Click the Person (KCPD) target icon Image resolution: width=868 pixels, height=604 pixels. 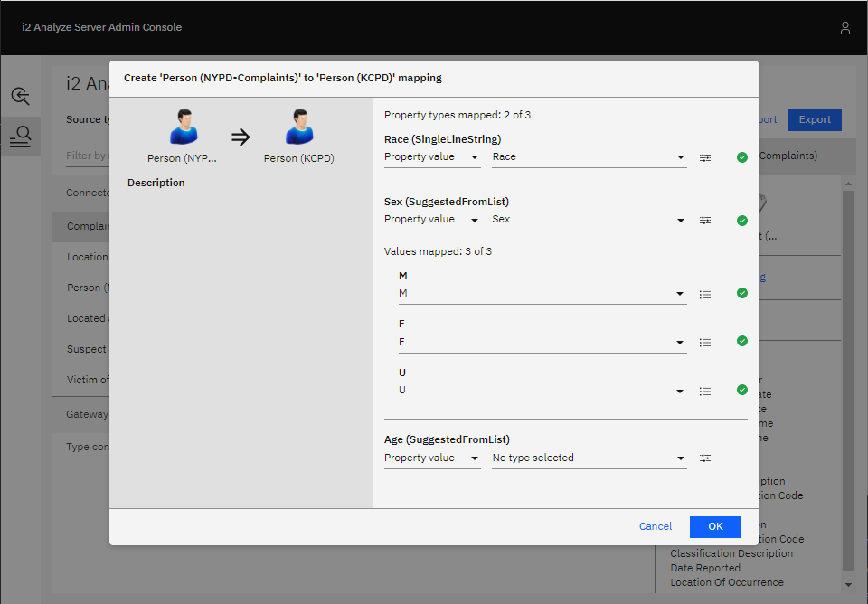(x=299, y=128)
